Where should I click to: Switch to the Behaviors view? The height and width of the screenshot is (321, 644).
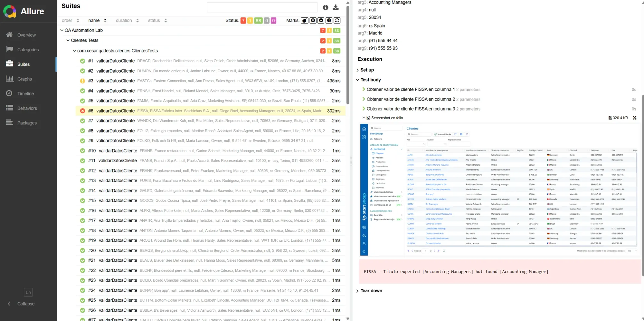(x=27, y=108)
